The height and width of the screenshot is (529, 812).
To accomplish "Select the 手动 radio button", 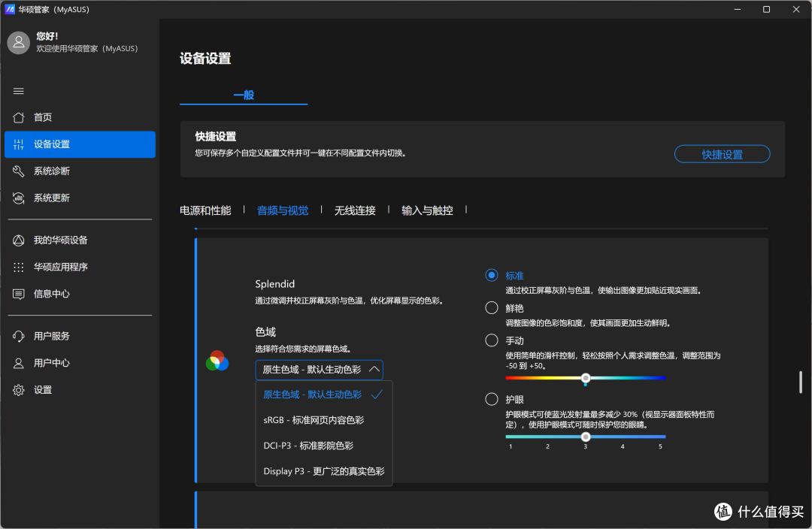I will (492, 340).
